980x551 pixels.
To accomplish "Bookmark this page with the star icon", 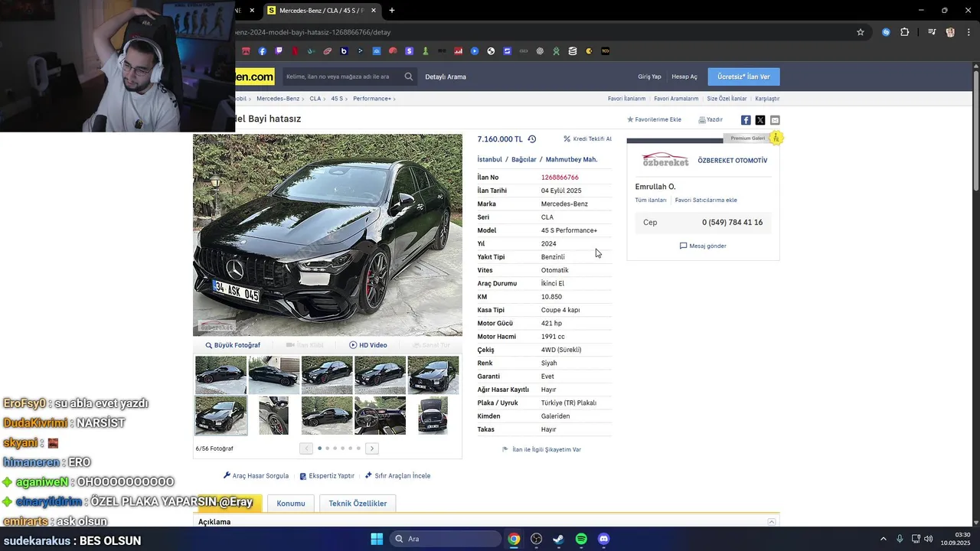I will click(x=861, y=32).
